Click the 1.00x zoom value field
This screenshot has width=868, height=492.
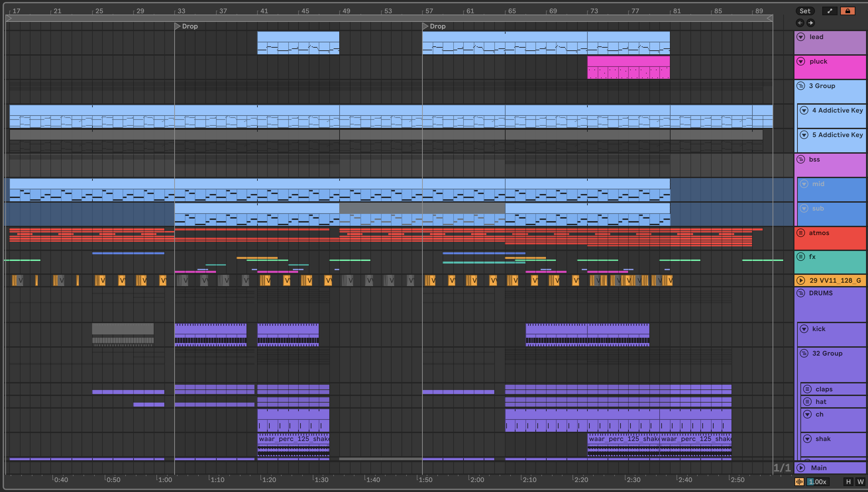click(818, 482)
